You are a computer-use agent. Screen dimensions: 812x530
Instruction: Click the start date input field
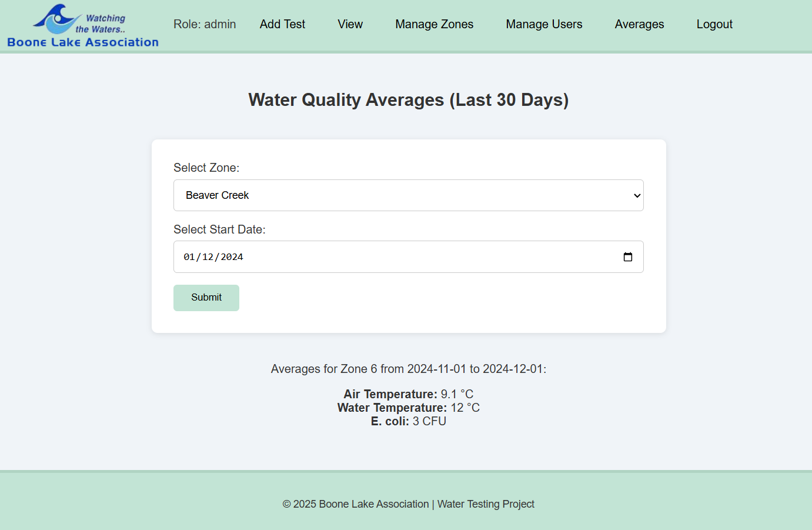click(408, 256)
